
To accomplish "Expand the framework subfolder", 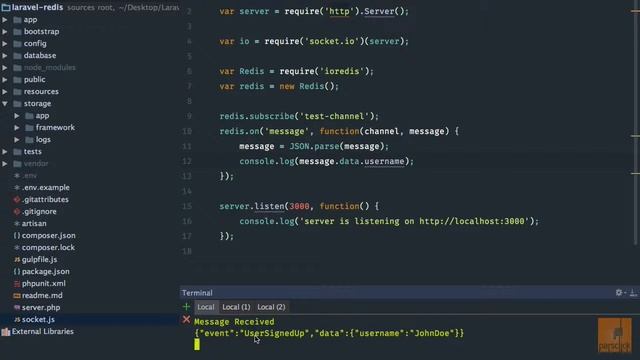I will tap(17, 128).
